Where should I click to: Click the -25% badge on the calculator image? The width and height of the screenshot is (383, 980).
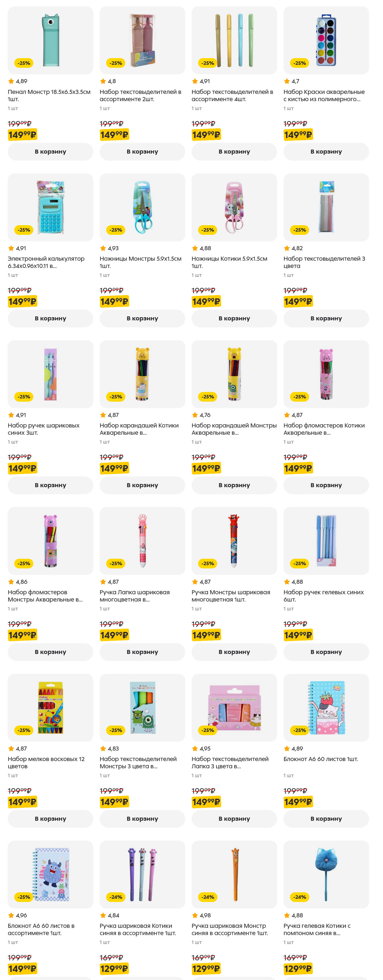(24, 230)
